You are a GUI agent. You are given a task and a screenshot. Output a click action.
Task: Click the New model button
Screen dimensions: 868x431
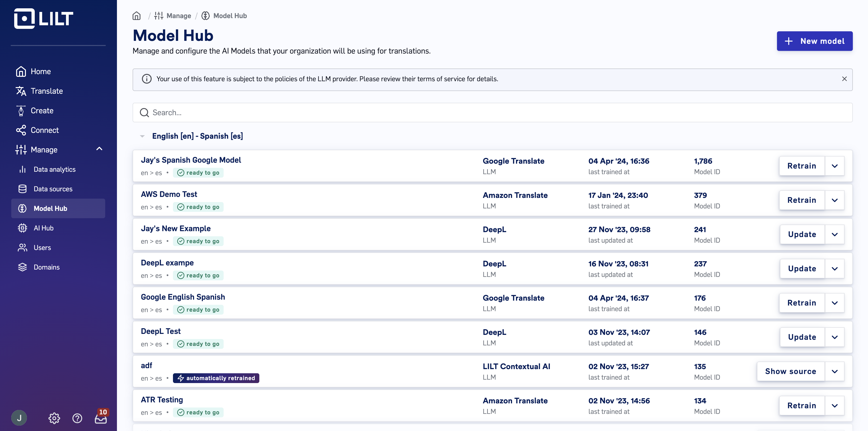[x=814, y=41]
